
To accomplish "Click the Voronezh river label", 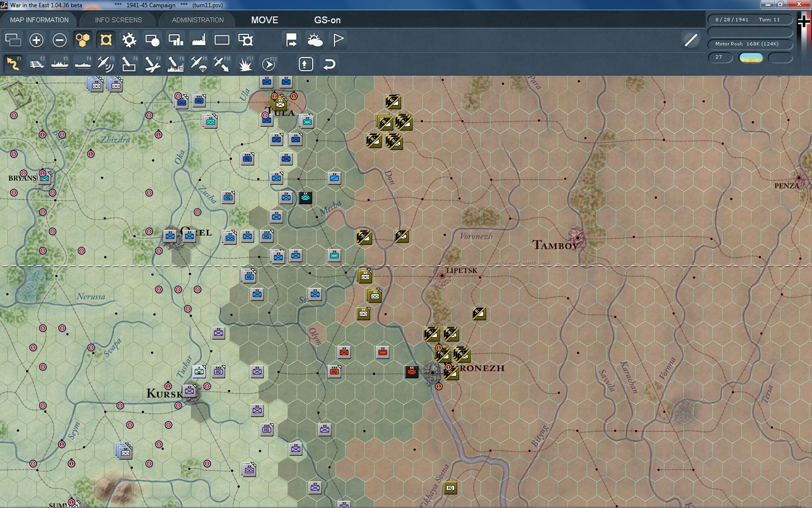I will pos(476,236).
